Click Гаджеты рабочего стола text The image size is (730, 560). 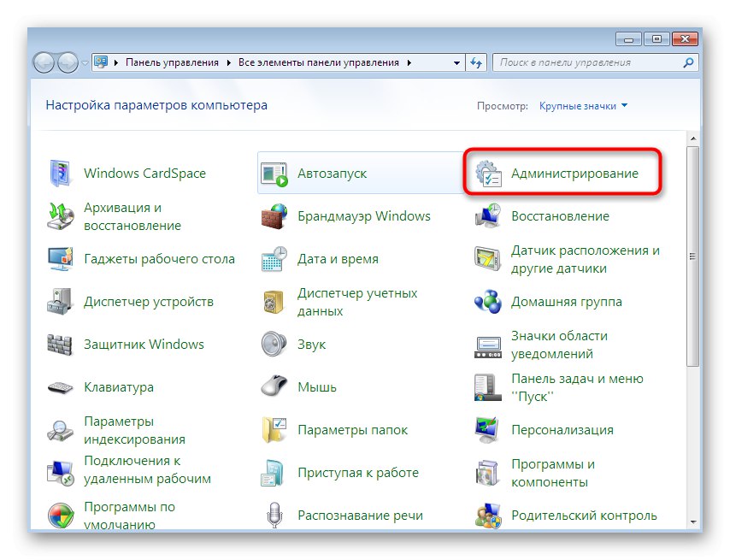[x=159, y=259]
